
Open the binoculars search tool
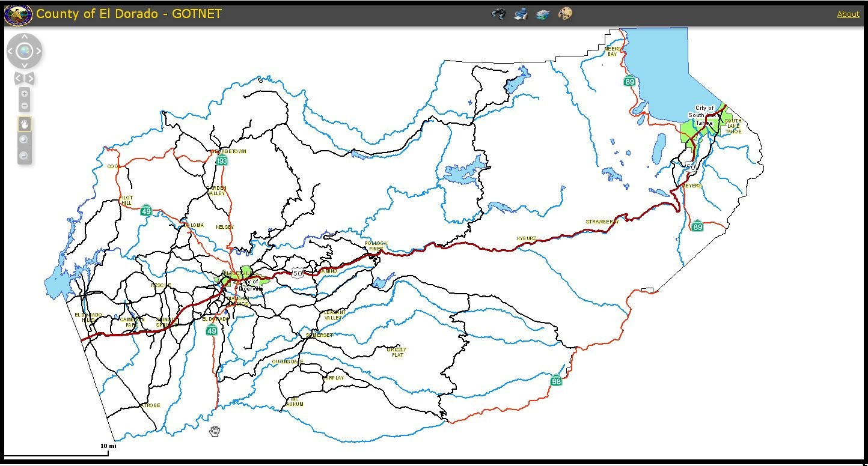pos(498,14)
